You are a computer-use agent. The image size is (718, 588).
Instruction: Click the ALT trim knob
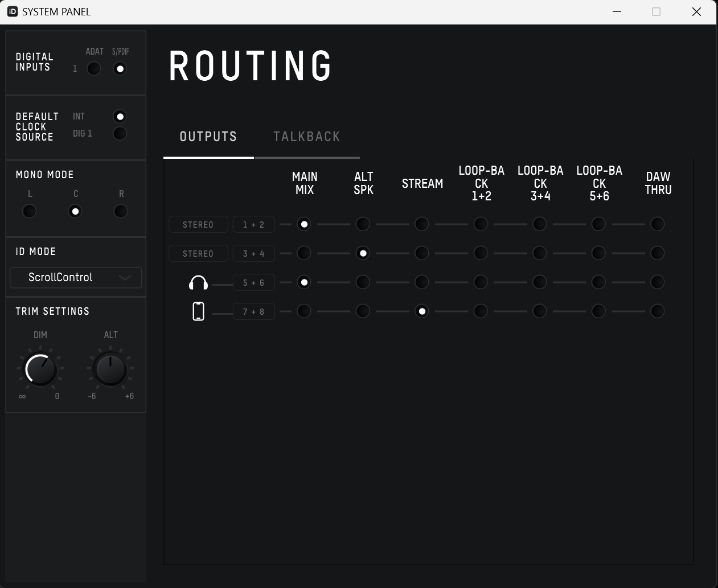pos(110,369)
